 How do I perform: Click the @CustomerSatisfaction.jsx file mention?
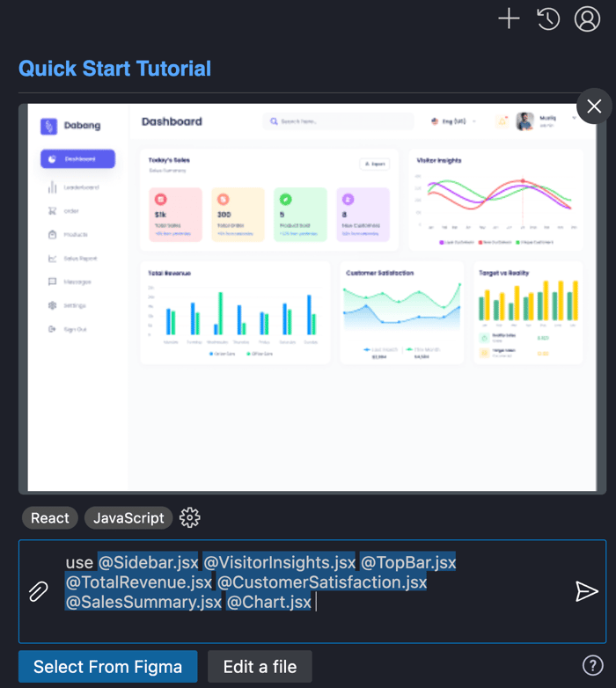[x=322, y=582]
